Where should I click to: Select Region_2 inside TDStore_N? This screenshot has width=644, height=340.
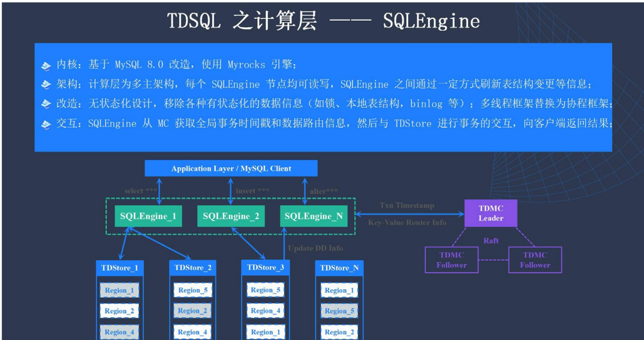[x=339, y=332]
